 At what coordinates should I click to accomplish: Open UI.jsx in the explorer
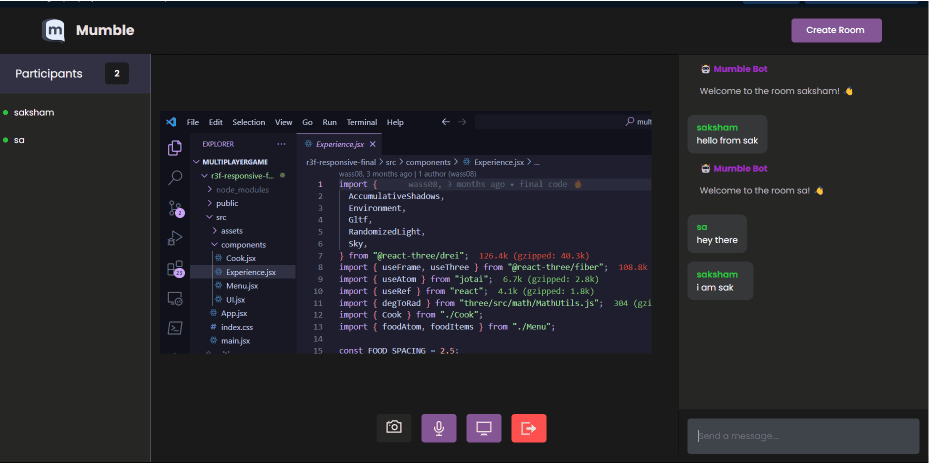236,300
